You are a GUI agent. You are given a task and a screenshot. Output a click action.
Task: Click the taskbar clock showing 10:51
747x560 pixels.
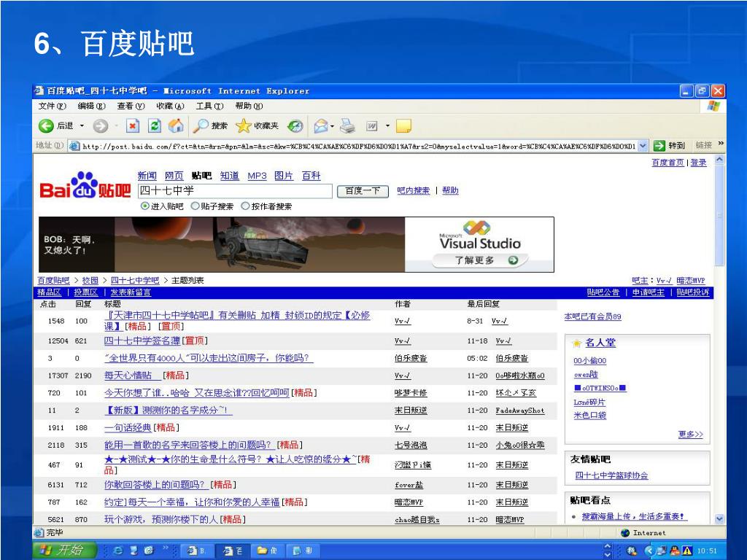click(x=706, y=551)
